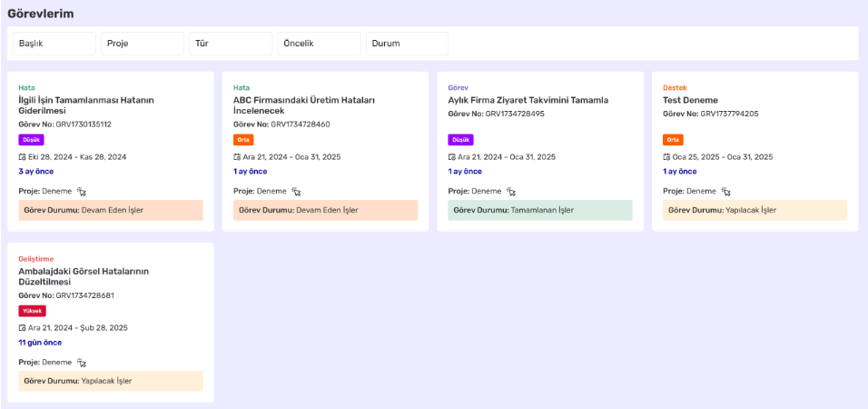Viewport: 868px width, 409px height.
Task: Open the Test Deneme task title
Action: click(690, 100)
